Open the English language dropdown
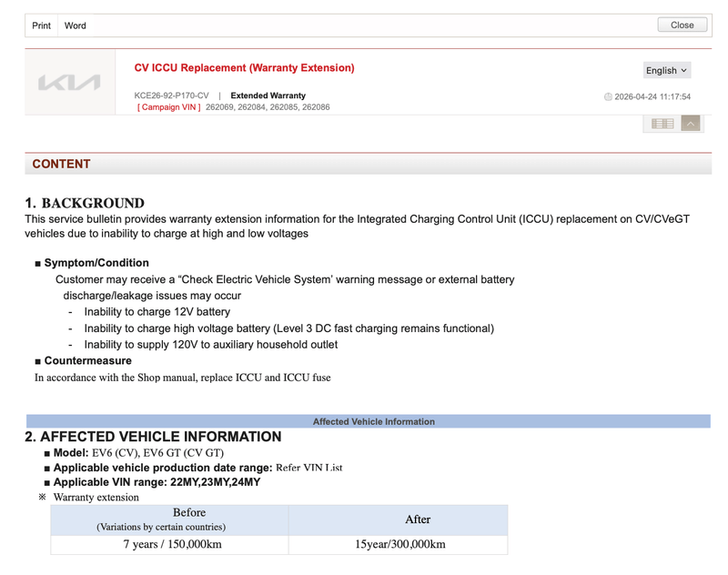Viewport: 728px width, 575px height. [x=667, y=71]
